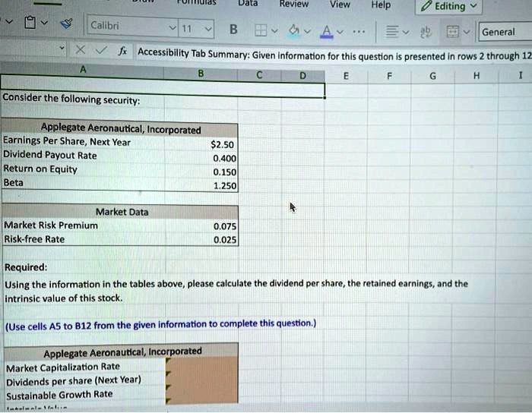532x413 pixels.
Task: Select the Beta value 1.250
Action: [x=201, y=186]
